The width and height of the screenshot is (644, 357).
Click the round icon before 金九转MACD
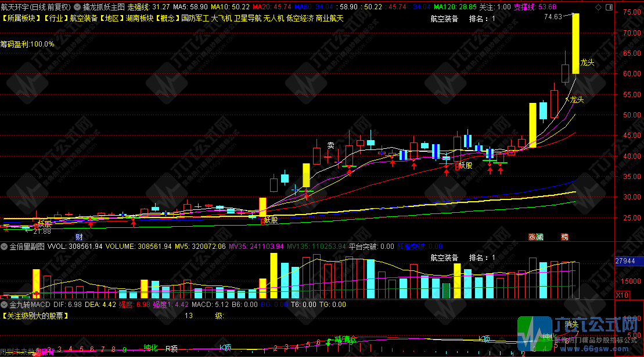pos(5,304)
